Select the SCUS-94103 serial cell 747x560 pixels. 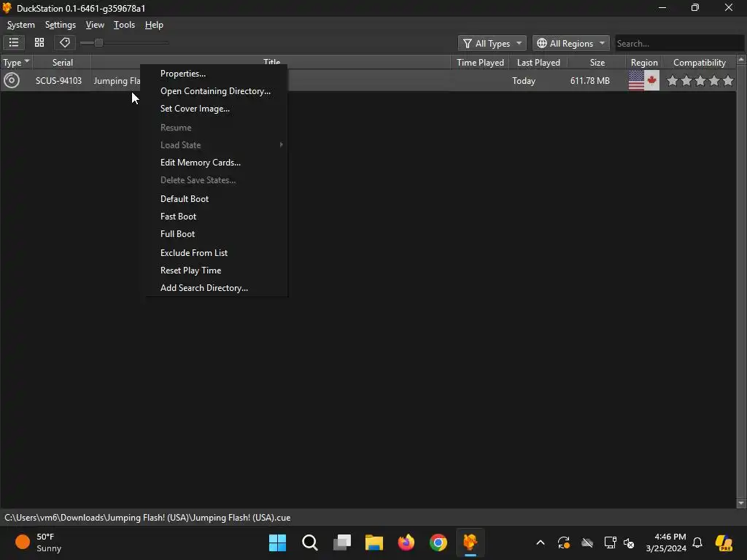click(x=58, y=81)
